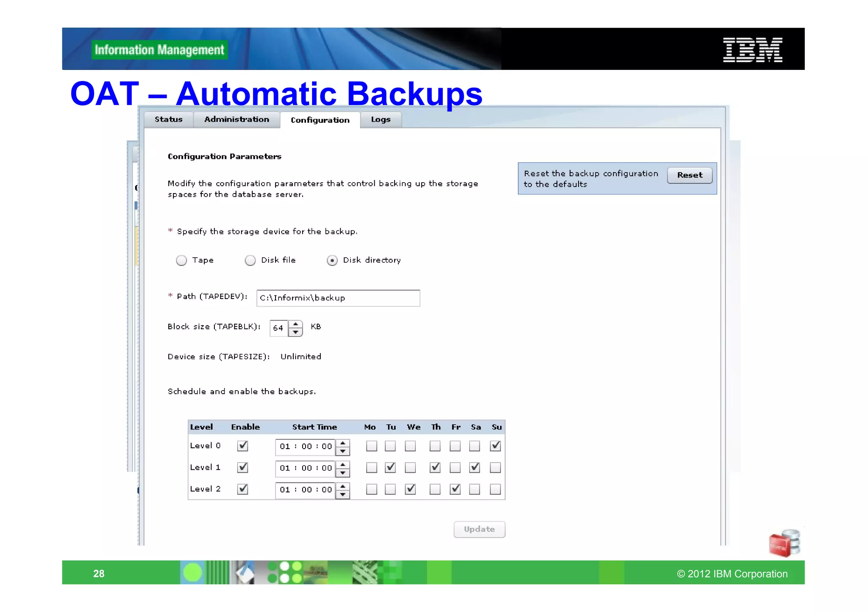
Task: Increase the block size with up arrow
Action: tap(295, 324)
